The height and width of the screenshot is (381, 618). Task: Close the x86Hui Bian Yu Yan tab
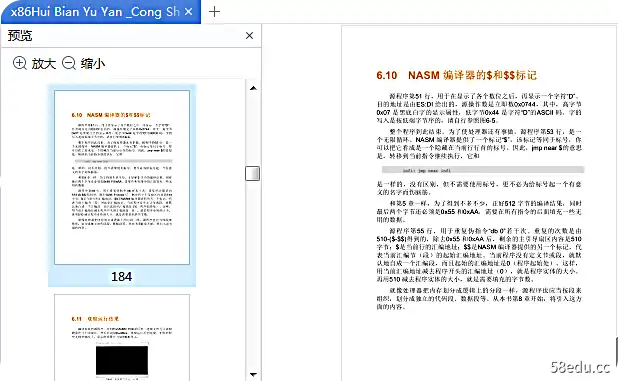click(189, 12)
